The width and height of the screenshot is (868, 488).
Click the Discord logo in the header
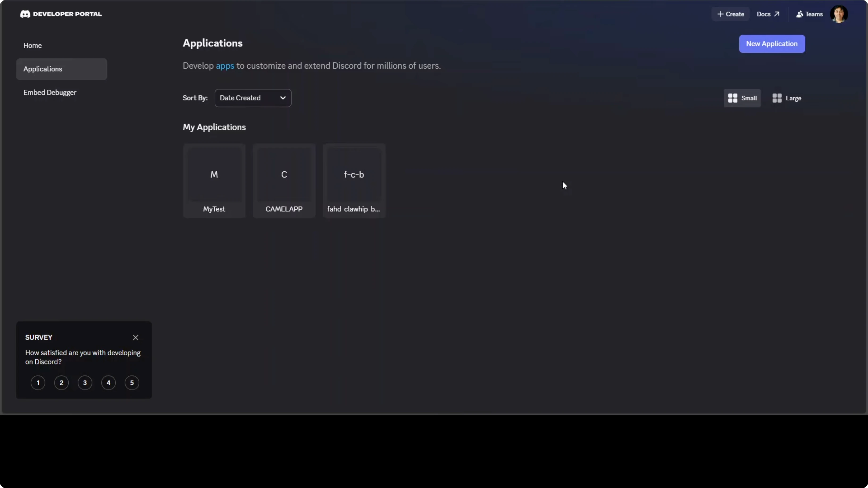[x=25, y=14]
